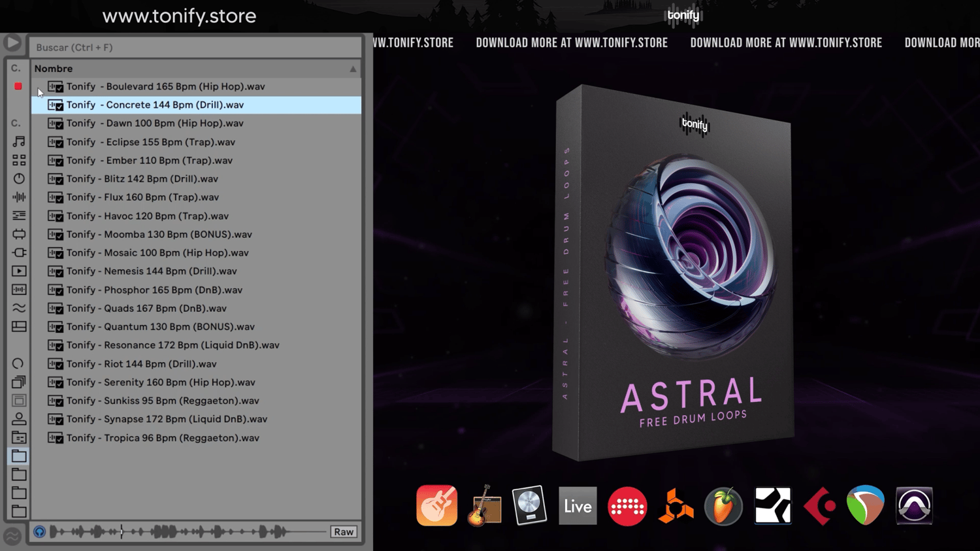Select Tonify - Flux 160 Bpm (Trap).wav
This screenshot has height=551, width=980.
(x=196, y=197)
